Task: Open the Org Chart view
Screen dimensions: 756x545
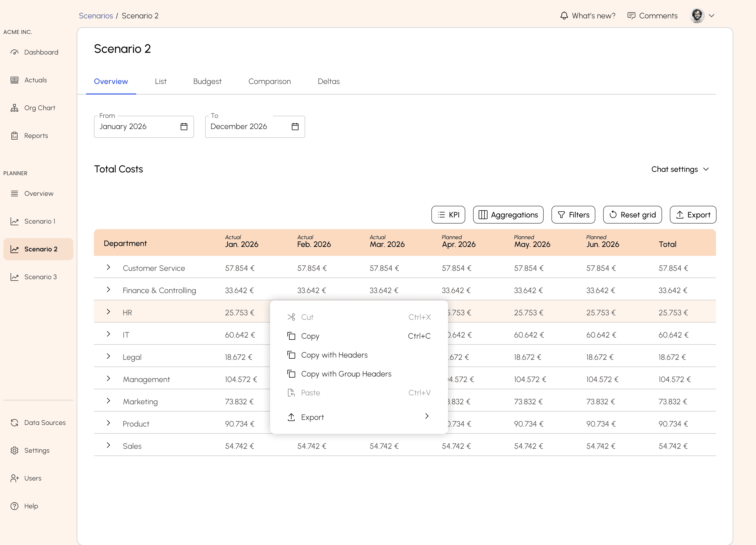Action: tap(40, 107)
